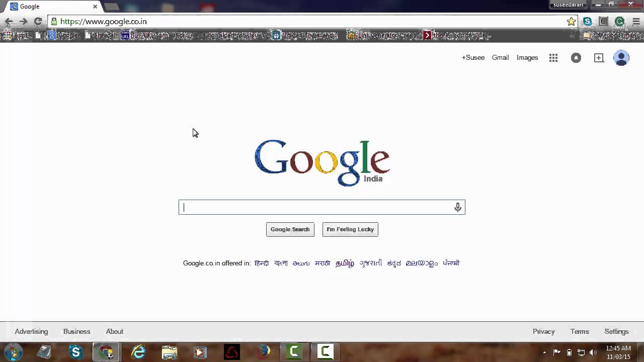Switch Google to ગુજરાતી (Gujarati)
The image size is (644, 362).
(371, 263)
